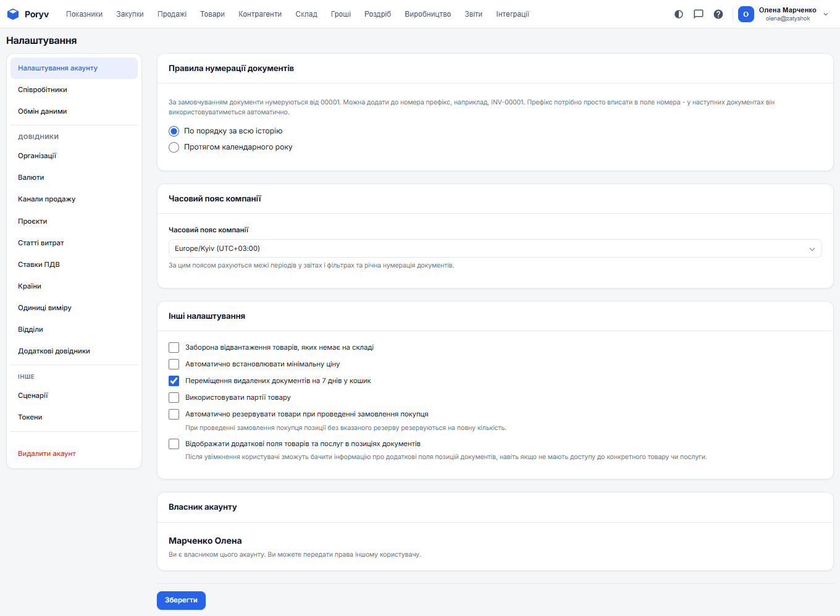
Task: Select 'По порядку за всю історію' radio
Action: pyautogui.click(x=174, y=131)
